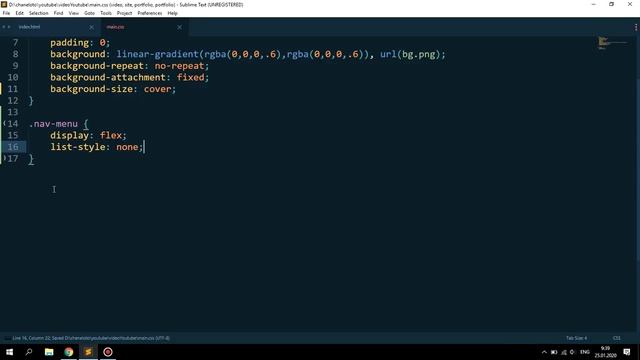Open the notification center icon

(627, 352)
